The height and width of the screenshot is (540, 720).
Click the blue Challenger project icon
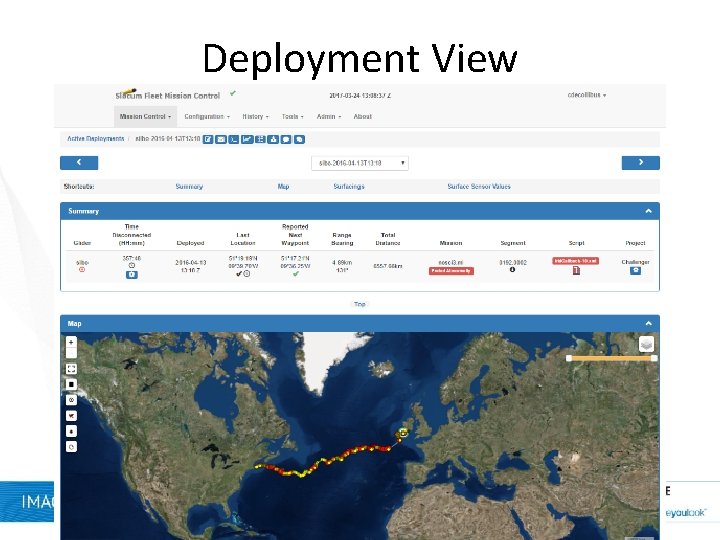(x=635, y=270)
